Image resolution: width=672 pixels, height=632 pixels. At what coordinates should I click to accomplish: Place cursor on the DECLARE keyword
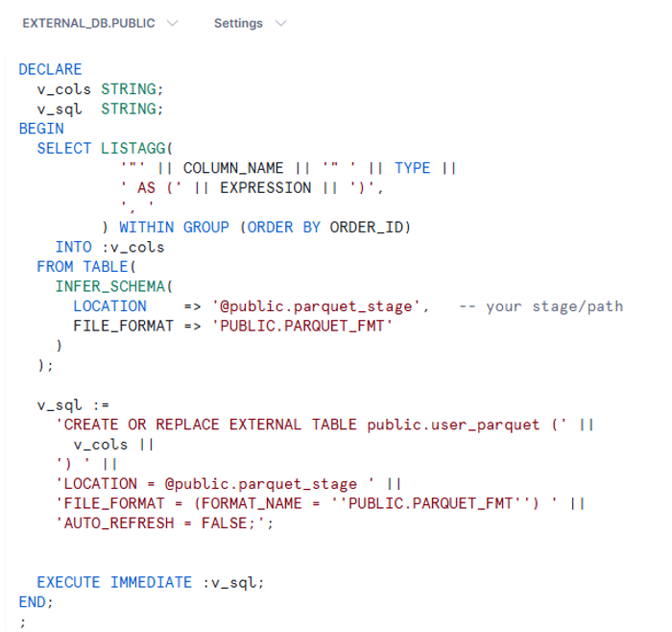pyautogui.click(x=50, y=69)
